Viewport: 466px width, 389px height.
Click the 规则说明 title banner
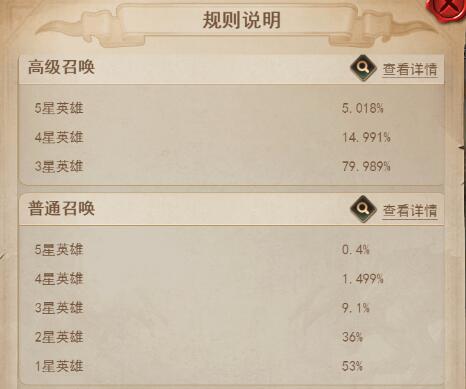pyautogui.click(x=241, y=20)
